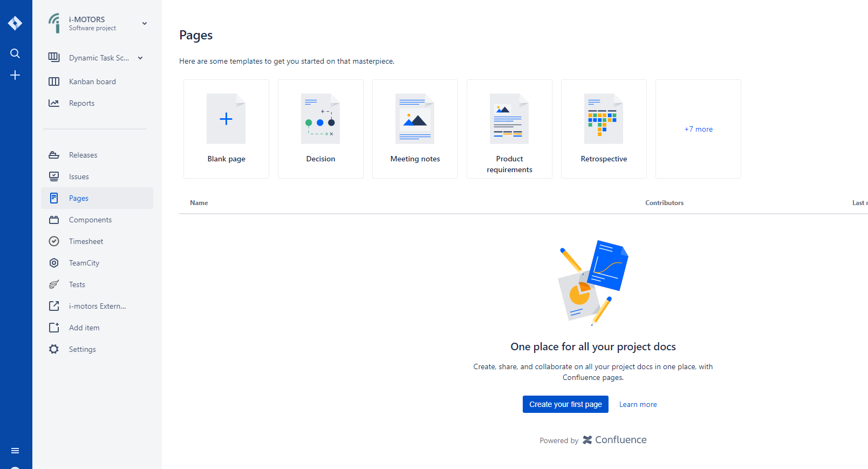The height and width of the screenshot is (469, 868).
Task: Open Tests in the sidebar
Action: click(97, 284)
